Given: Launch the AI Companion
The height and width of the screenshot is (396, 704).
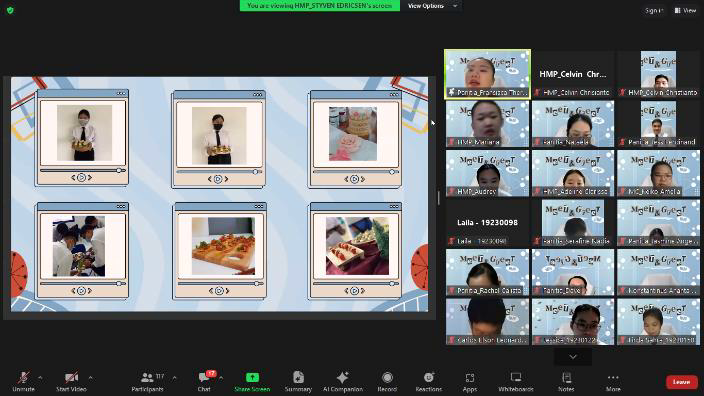Looking at the screenshot, I should (343, 382).
